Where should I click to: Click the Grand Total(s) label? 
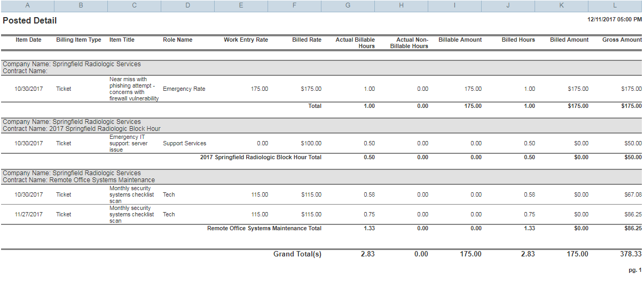297,254
